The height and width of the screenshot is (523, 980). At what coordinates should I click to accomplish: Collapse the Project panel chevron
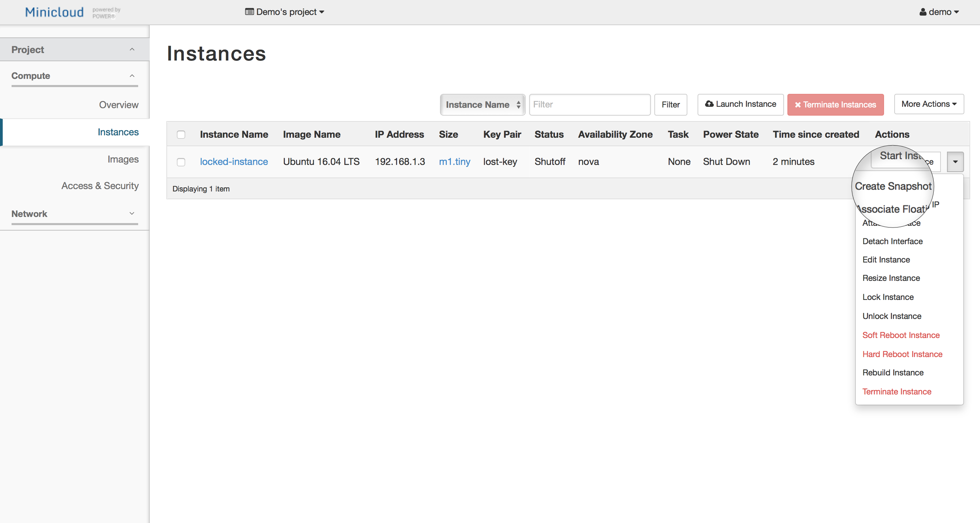tap(132, 49)
